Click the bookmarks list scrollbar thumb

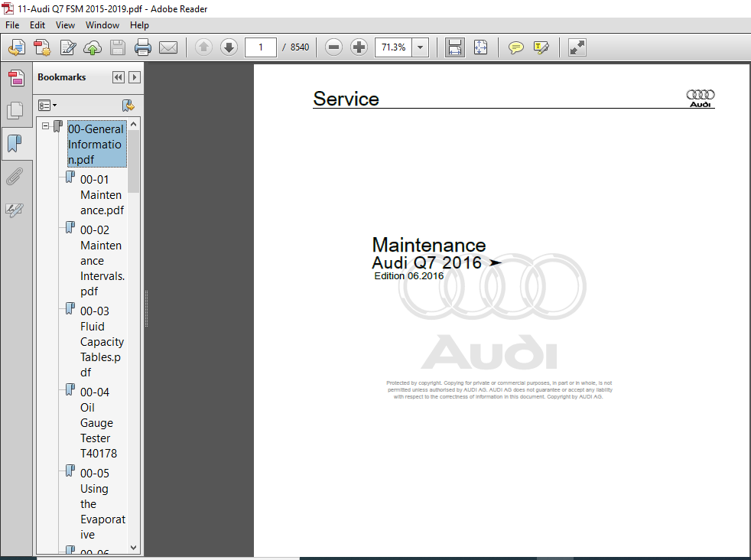click(x=134, y=161)
